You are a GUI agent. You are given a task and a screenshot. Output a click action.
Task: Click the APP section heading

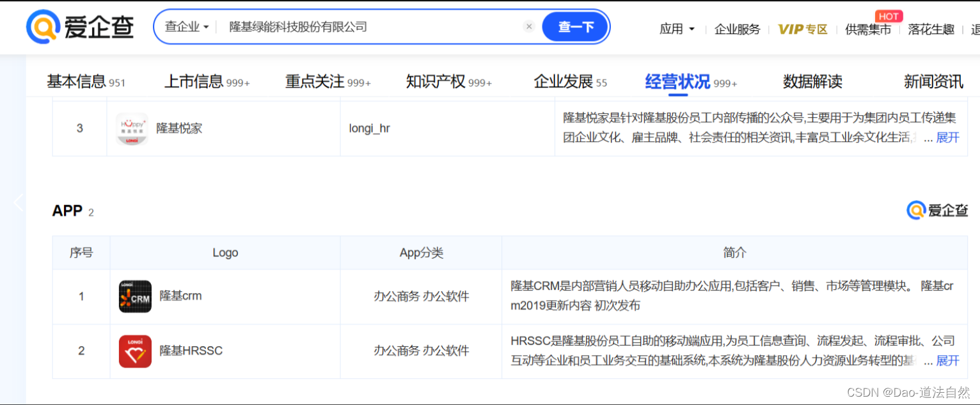pyautogui.click(x=67, y=211)
